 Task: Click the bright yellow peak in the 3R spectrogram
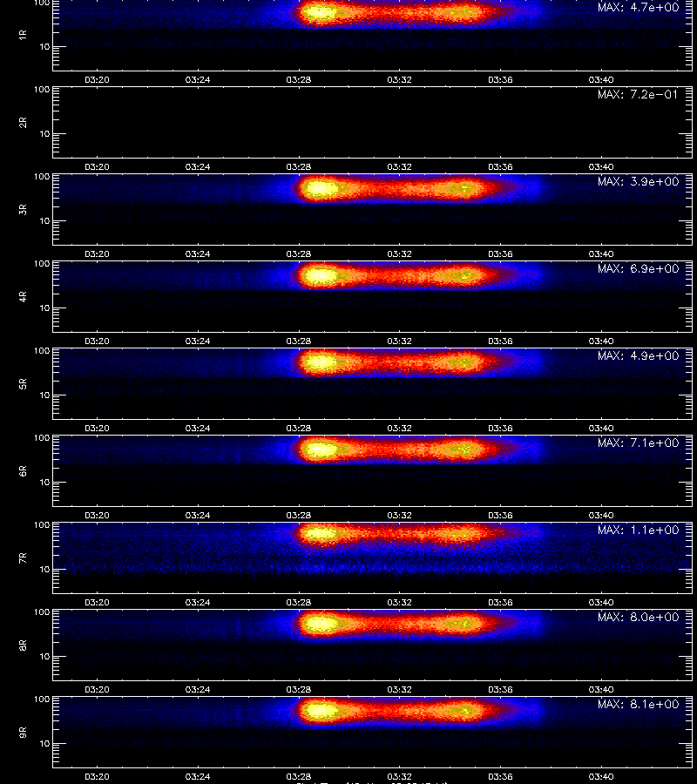click(320, 188)
